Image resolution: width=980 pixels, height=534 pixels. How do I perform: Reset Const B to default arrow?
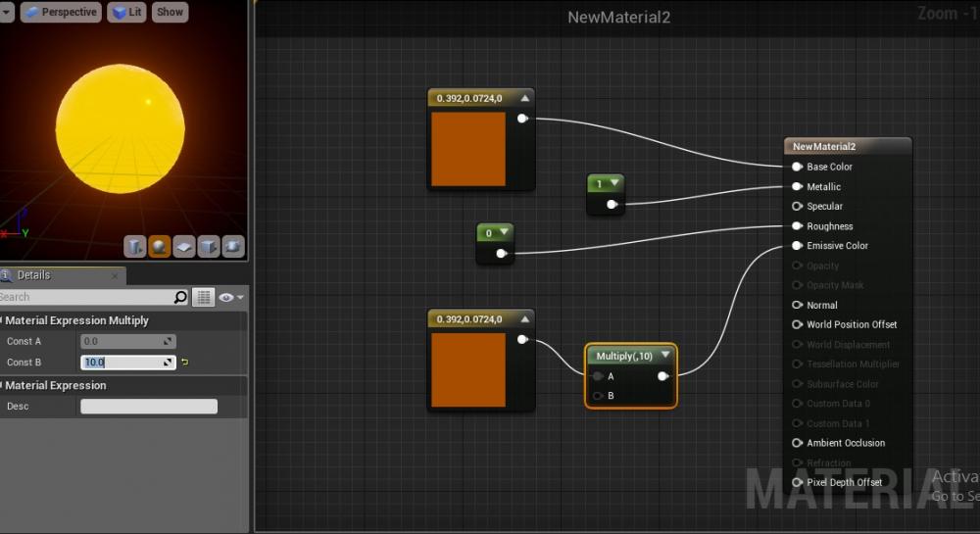pos(185,363)
